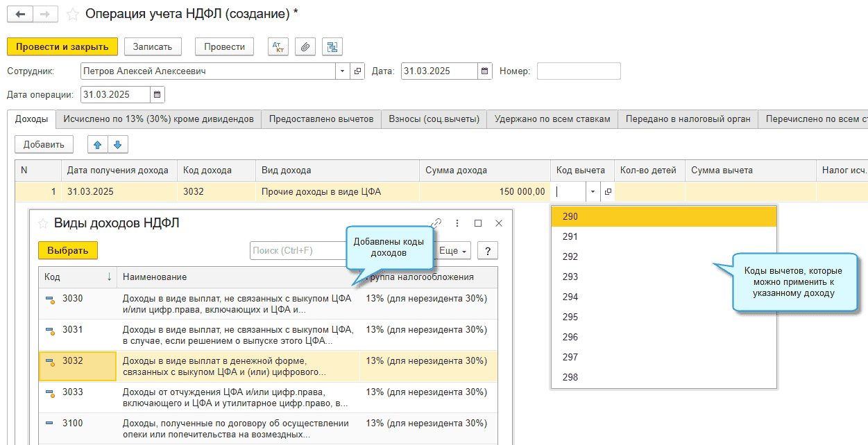Click into the Номер input field

[578, 71]
